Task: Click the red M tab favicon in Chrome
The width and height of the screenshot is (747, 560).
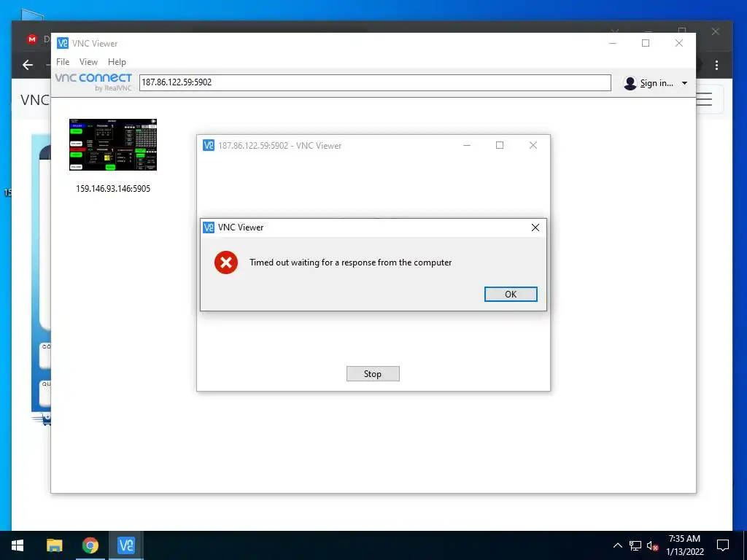Action: pyautogui.click(x=32, y=39)
